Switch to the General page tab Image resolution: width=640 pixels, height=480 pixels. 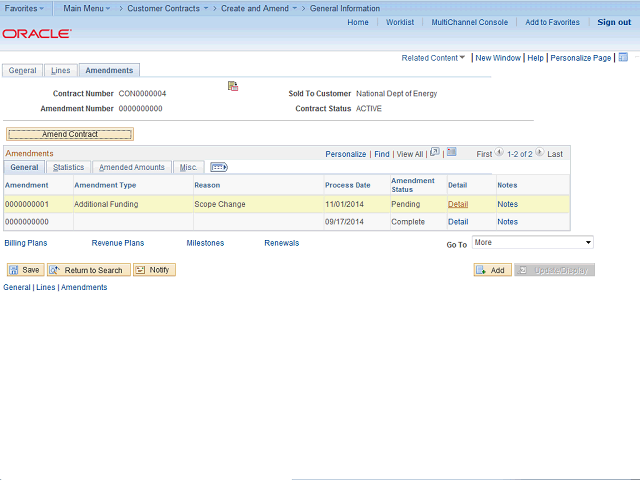pos(22,70)
